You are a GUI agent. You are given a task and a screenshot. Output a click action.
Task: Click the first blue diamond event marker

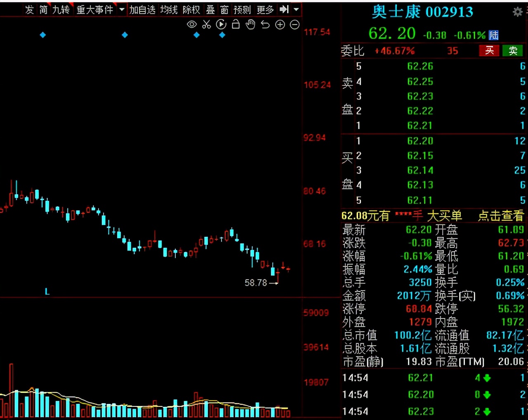(43, 35)
